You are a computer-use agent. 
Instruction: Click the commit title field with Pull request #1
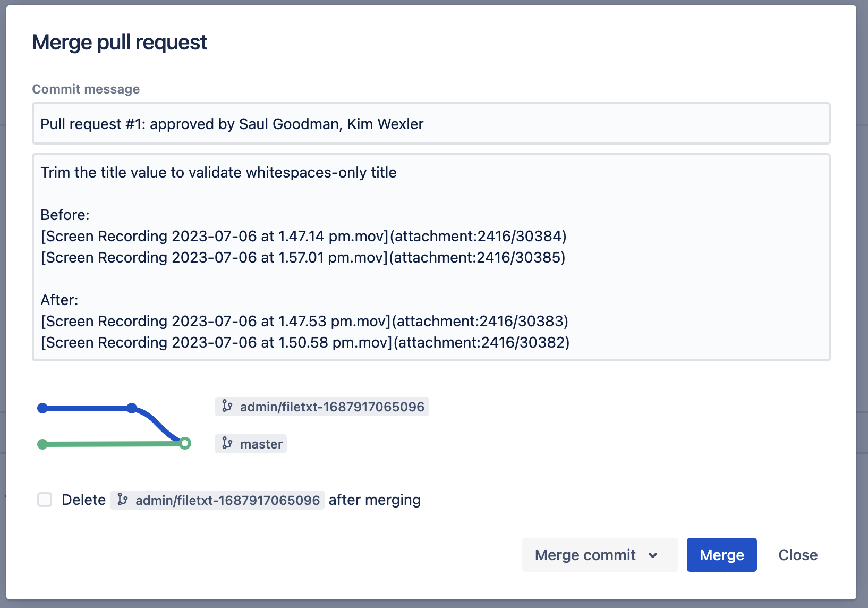(x=431, y=124)
